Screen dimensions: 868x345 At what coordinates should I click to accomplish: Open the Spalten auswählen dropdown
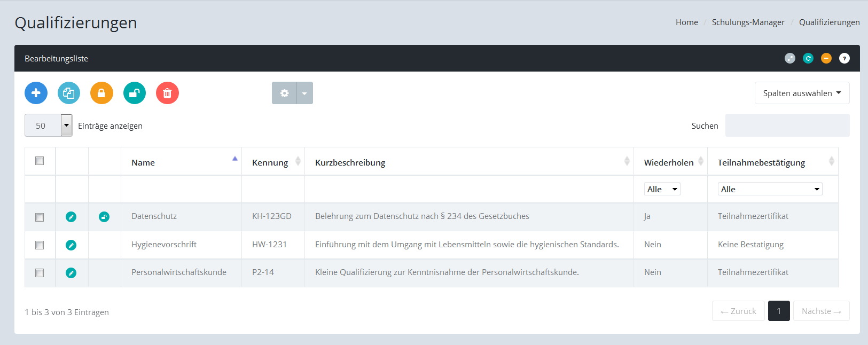click(x=802, y=93)
